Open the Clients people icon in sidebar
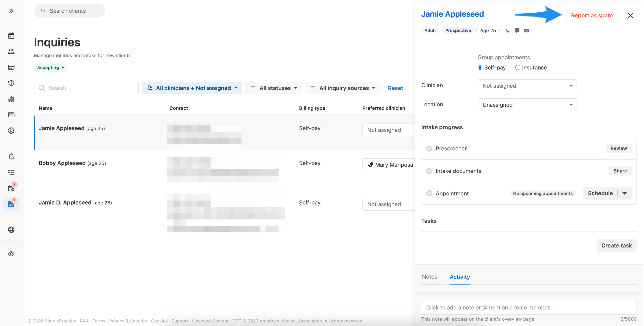The height and width of the screenshot is (326, 644). tap(11, 51)
